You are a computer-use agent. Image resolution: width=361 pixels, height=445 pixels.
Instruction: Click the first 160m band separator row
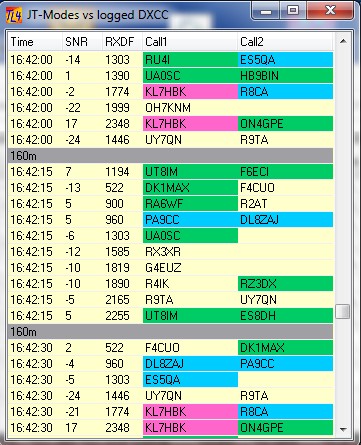coord(170,156)
